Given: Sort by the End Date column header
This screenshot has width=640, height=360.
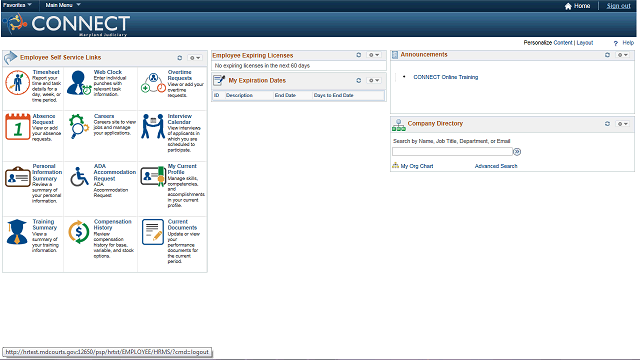Looking at the screenshot, I should coord(285,95).
